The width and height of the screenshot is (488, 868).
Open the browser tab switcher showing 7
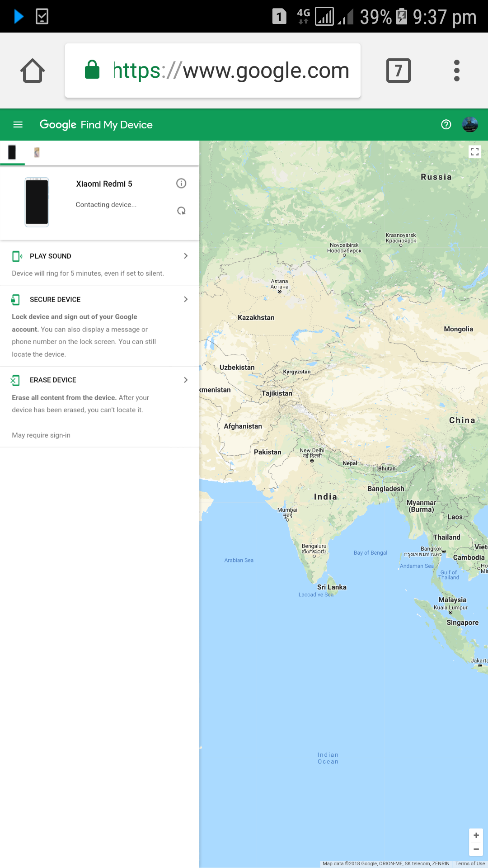399,71
